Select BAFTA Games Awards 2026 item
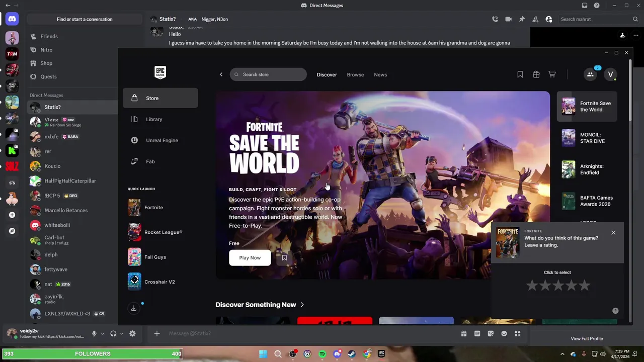Screen dimensions: 644x362 point(587,201)
